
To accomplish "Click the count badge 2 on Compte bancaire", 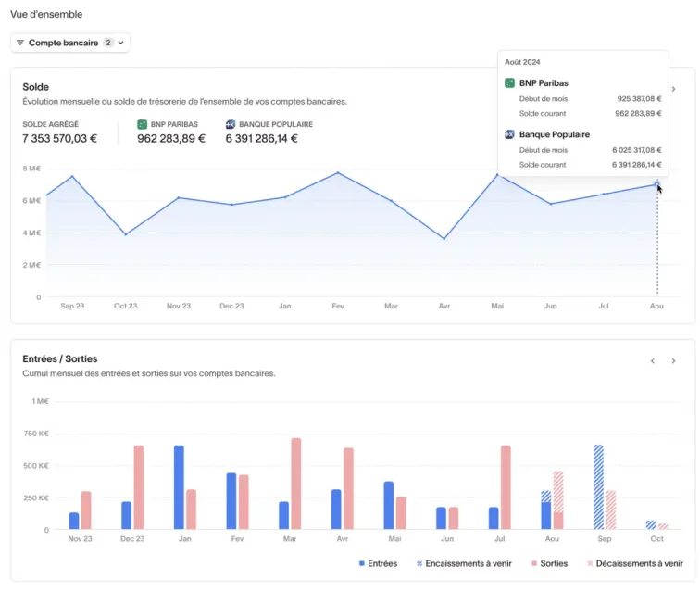I will pyautogui.click(x=108, y=43).
